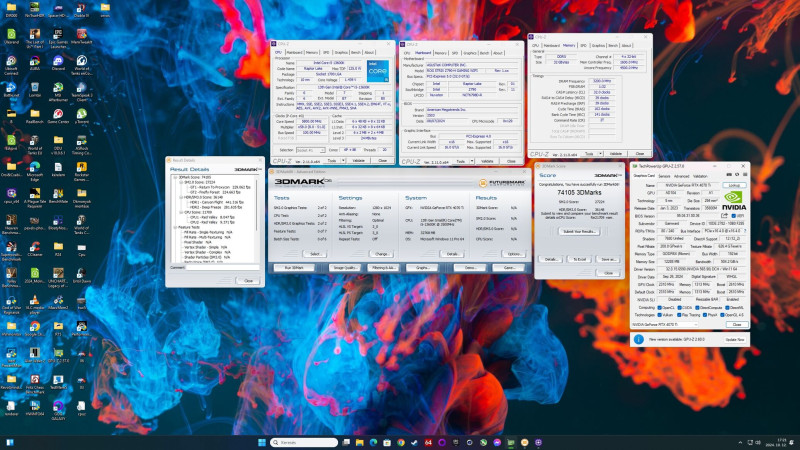Click the GPU-Z refresh icon
This screenshot has width=800, height=450.
[737, 174]
